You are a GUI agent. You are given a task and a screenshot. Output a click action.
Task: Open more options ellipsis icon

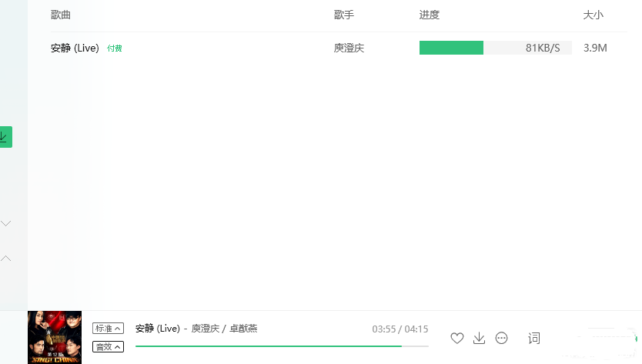502,338
